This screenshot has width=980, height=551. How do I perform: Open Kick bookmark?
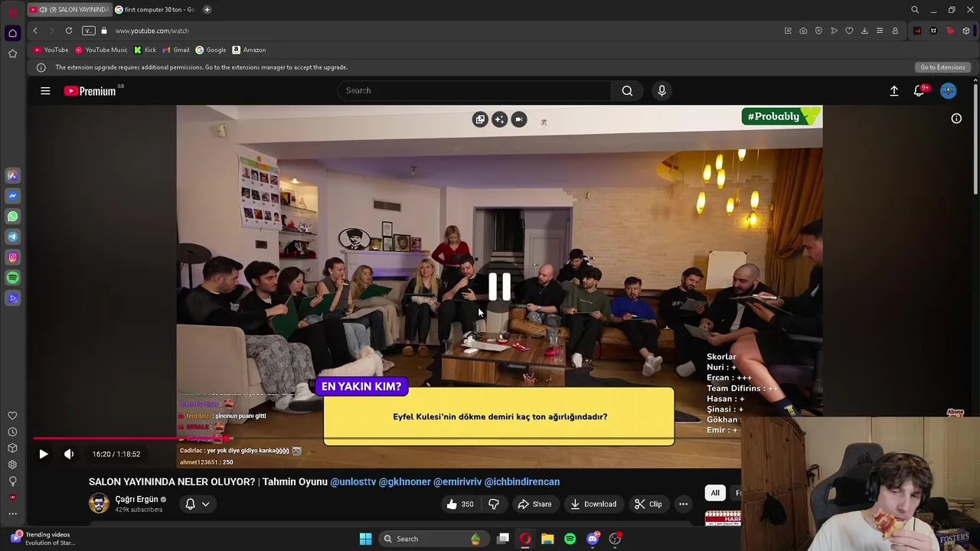coord(145,50)
